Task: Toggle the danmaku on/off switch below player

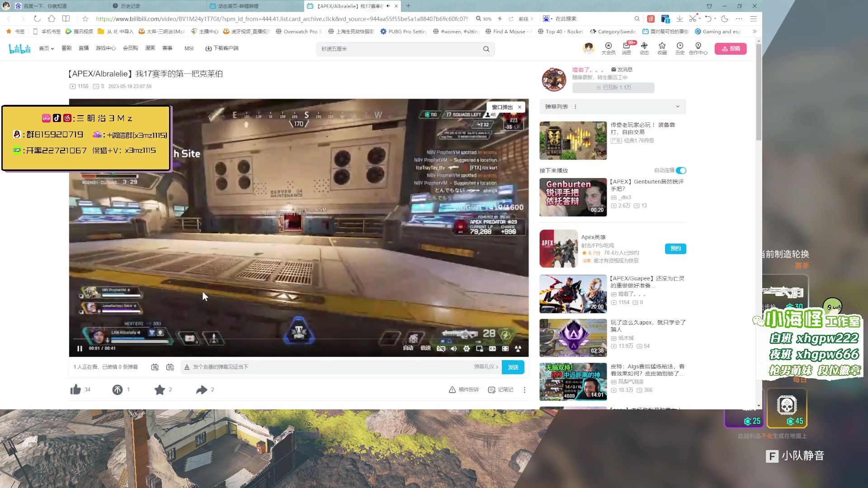Action: click(x=155, y=367)
